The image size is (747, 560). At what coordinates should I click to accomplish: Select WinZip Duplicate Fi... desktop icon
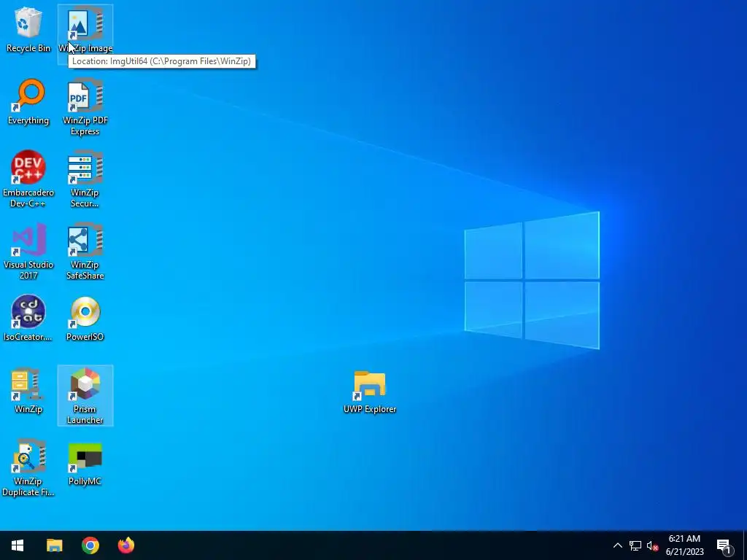(28, 468)
